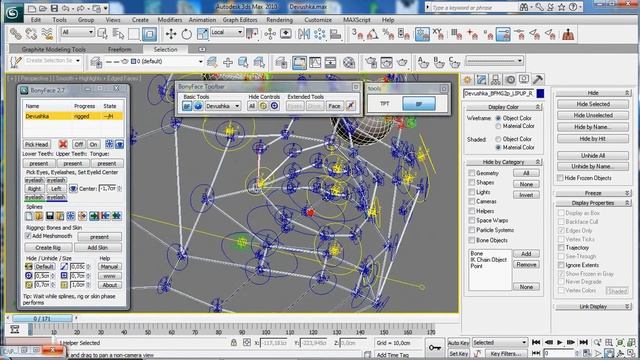The width and height of the screenshot is (640, 360).
Task: Click the Create Rig button
Action: 48,247
